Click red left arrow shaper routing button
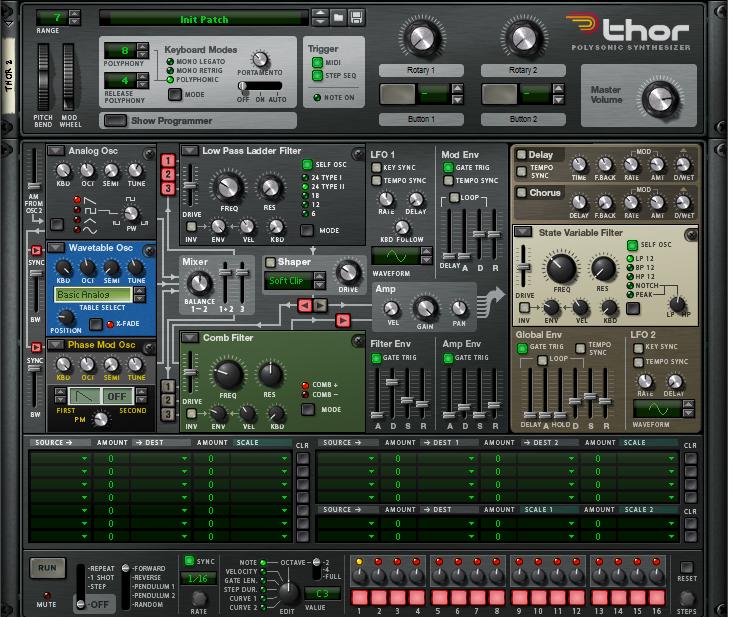 [x=305, y=306]
